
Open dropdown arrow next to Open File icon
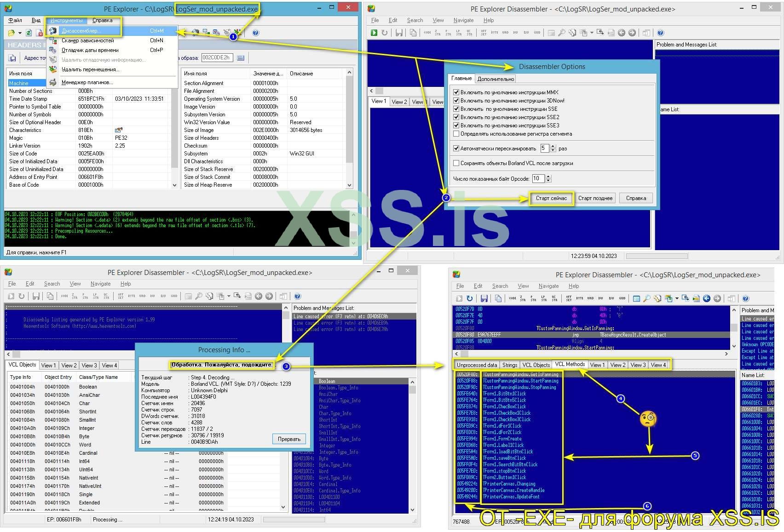[x=20, y=33]
